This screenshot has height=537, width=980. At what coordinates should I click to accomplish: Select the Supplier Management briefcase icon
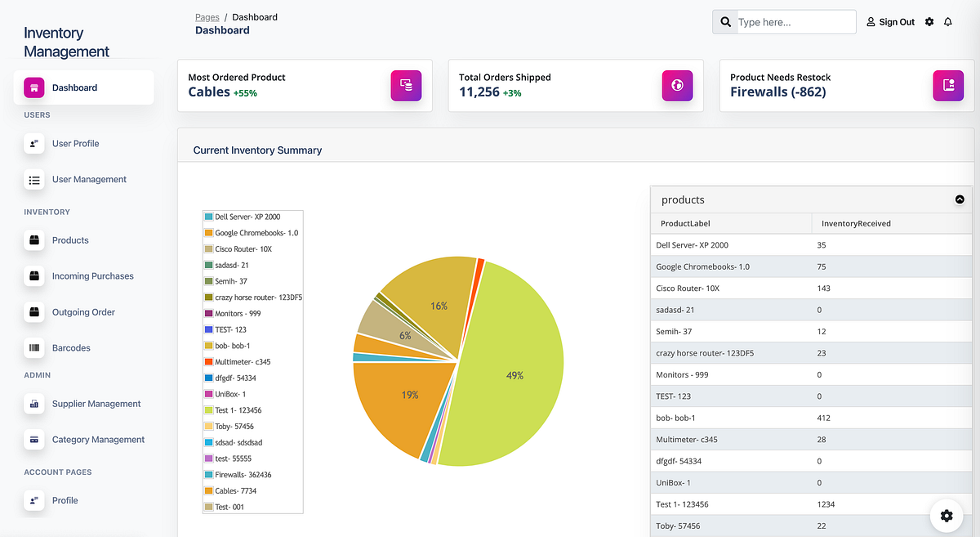[33, 404]
